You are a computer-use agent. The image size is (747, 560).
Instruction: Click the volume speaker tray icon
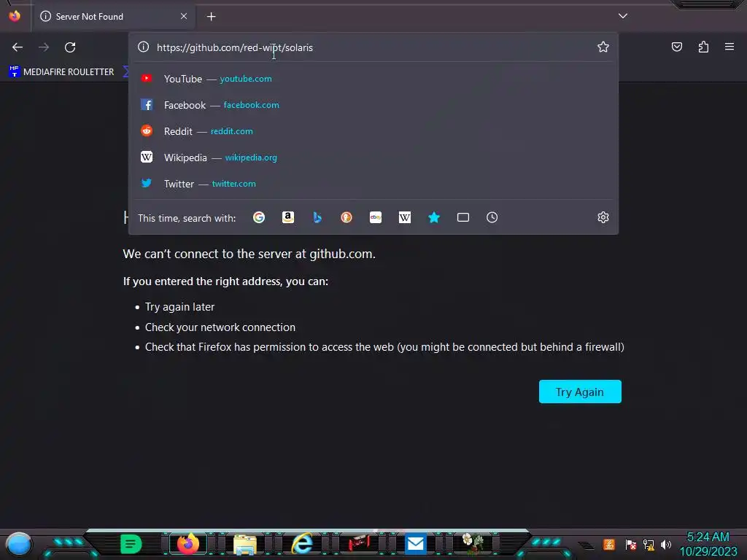click(666, 545)
